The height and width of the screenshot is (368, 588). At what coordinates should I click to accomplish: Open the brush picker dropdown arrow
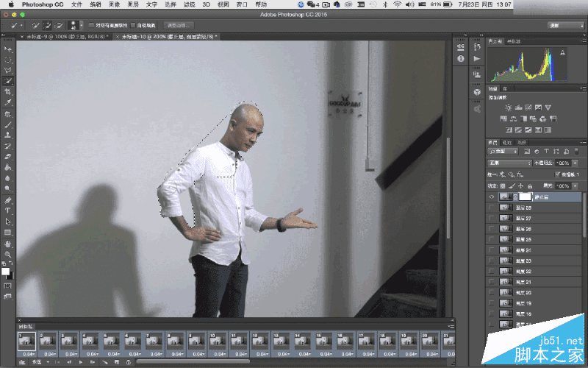[82, 26]
